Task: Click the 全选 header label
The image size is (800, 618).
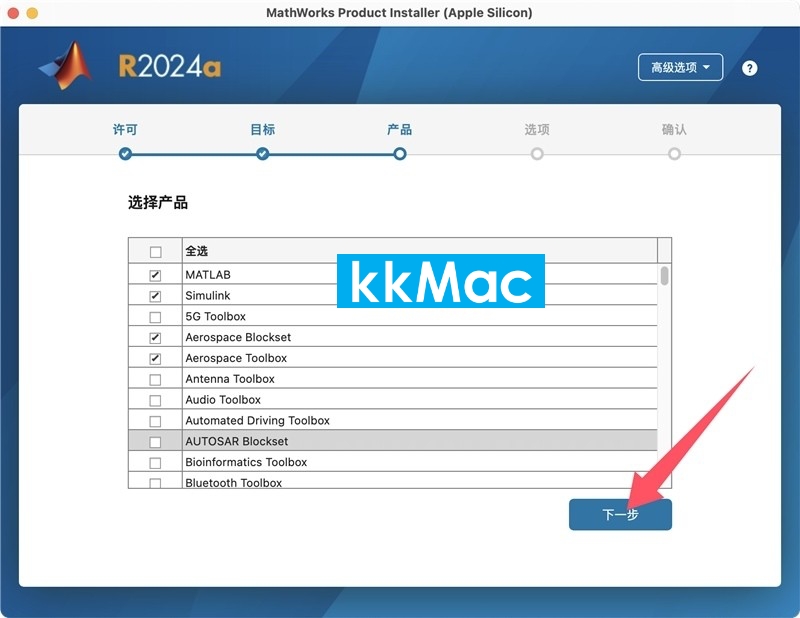Action: [x=196, y=251]
